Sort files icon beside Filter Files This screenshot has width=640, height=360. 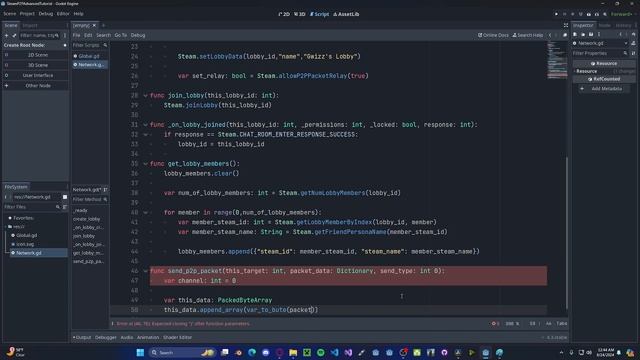click(x=64, y=207)
